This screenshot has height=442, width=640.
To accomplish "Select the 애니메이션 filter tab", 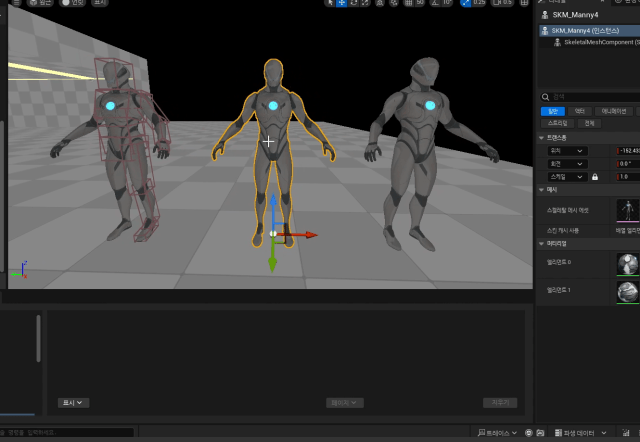I will pyautogui.click(x=613, y=111).
